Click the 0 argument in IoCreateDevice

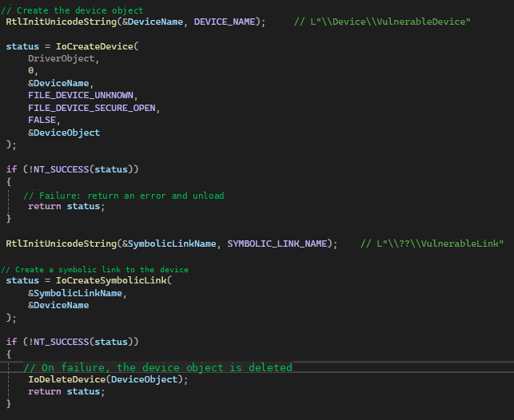click(x=31, y=71)
